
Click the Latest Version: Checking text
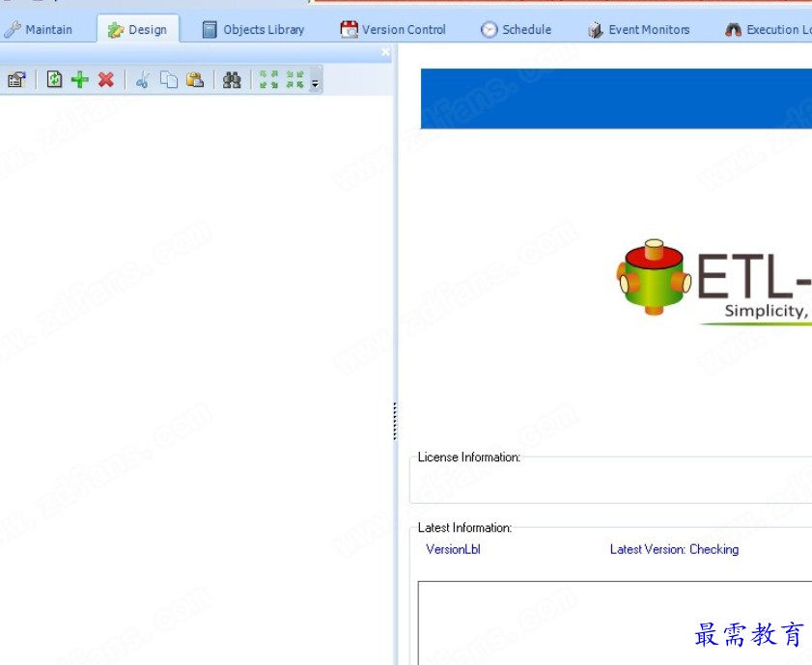point(674,549)
